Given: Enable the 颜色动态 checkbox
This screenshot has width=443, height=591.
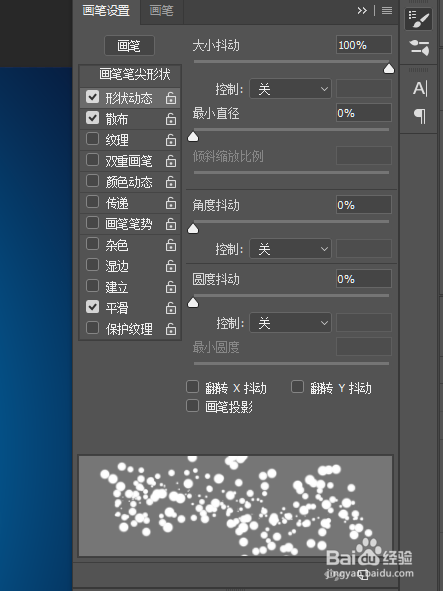Looking at the screenshot, I should click(92, 181).
